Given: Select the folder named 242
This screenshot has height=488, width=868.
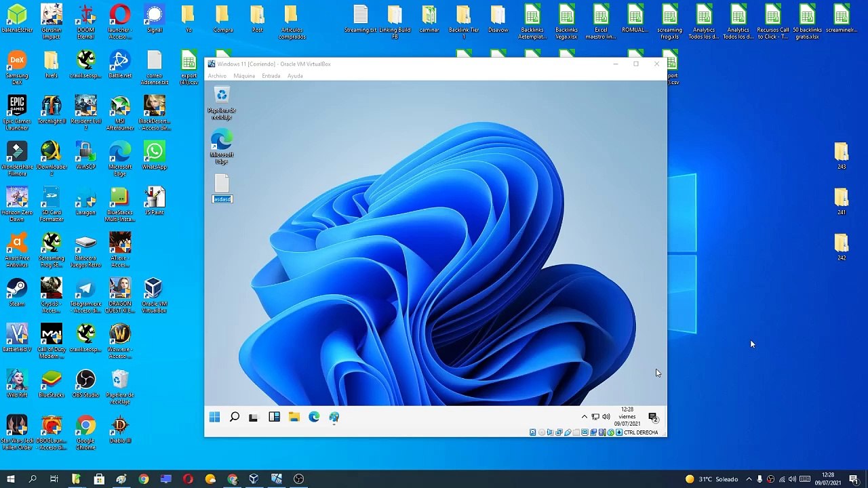Looking at the screenshot, I should 842,247.
